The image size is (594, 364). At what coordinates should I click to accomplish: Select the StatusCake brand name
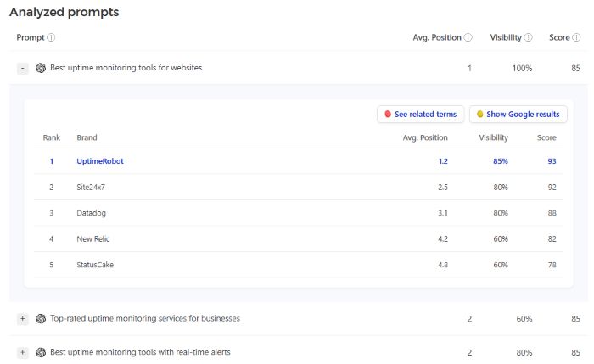[x=95, y=265]
